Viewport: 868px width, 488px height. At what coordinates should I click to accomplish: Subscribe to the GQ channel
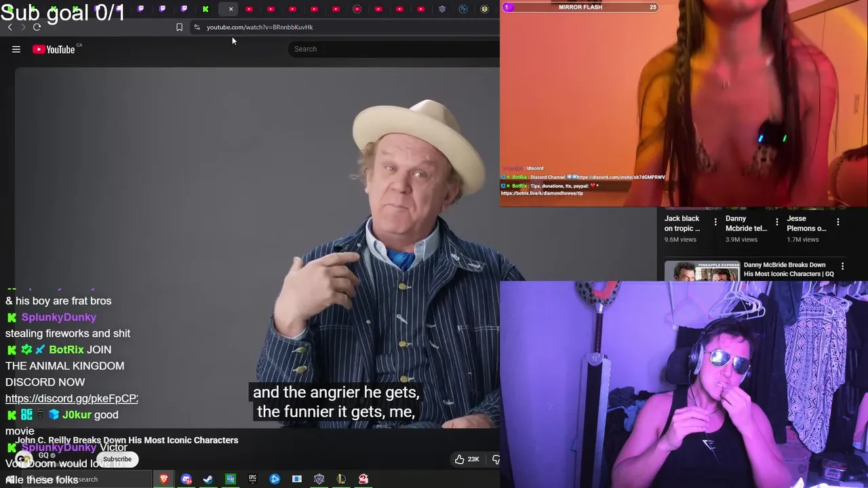(117, 459)
